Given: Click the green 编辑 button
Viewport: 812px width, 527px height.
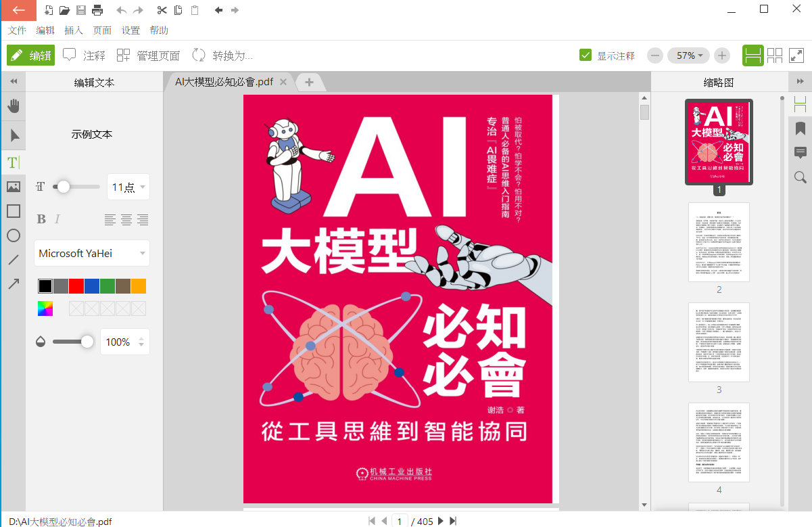Looking at the screenshot, I should coord(30,55).
